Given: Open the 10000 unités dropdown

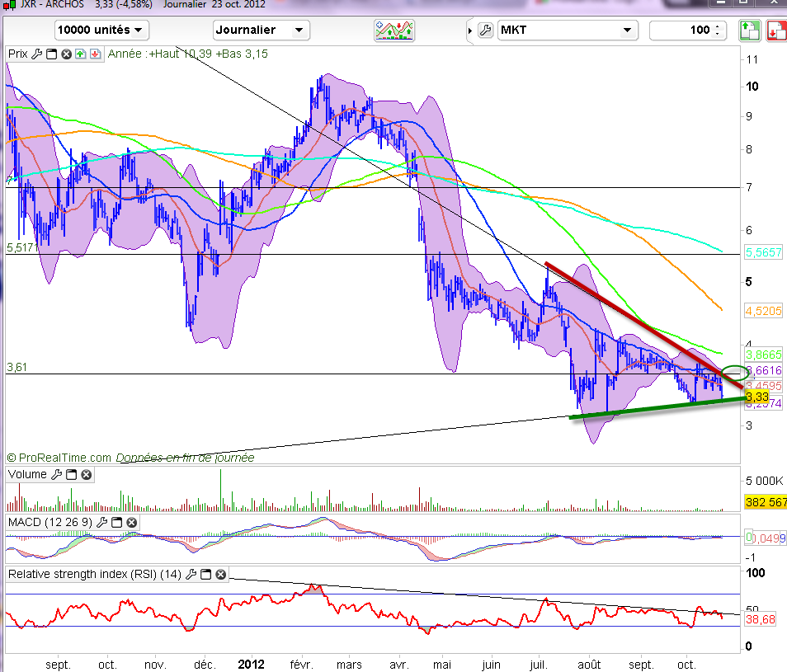Looking at the screenshot, I should [x=101, y=31].
